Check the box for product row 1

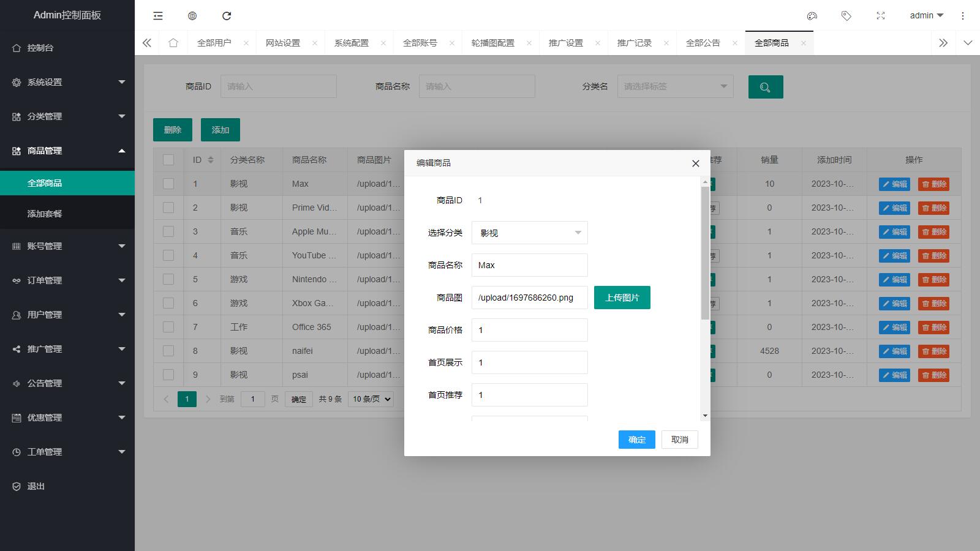click(168, 184)
